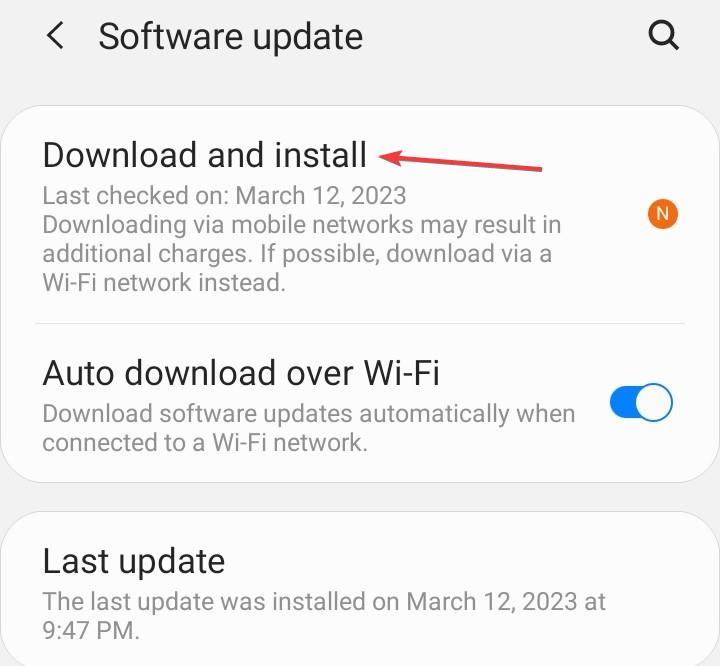The width and height of the screenshot is (720, 666).
Task: Tap the Auto download over Wi-Fi label
Action: (x=241, y=372)
